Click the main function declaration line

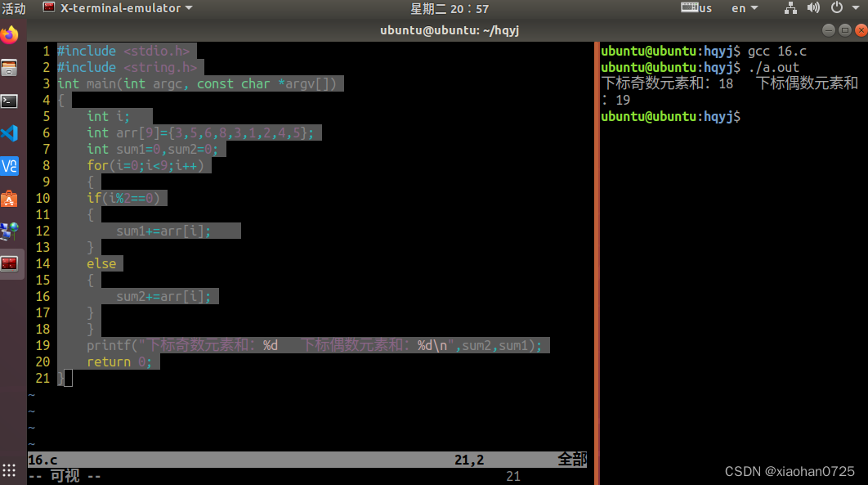197,84
